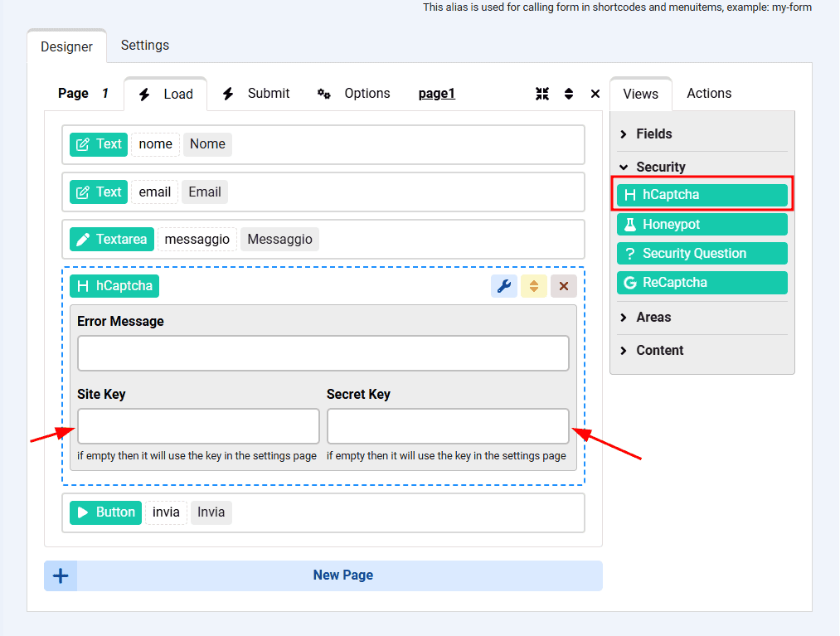Expand the Fields section
This screenshot has height=636, width=840.
pyautogui.click(x=653, y=134)
